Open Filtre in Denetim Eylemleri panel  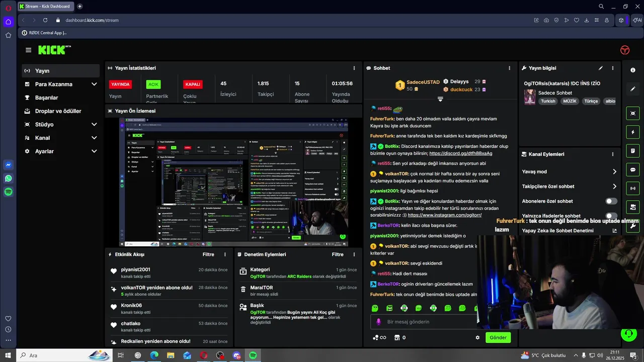pyautogui.click(x=338, y=254)
